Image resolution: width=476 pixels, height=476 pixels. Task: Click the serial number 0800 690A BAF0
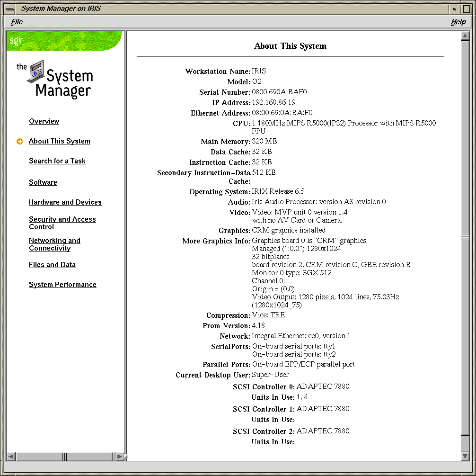pyautogui.click(x=279, y=92)
